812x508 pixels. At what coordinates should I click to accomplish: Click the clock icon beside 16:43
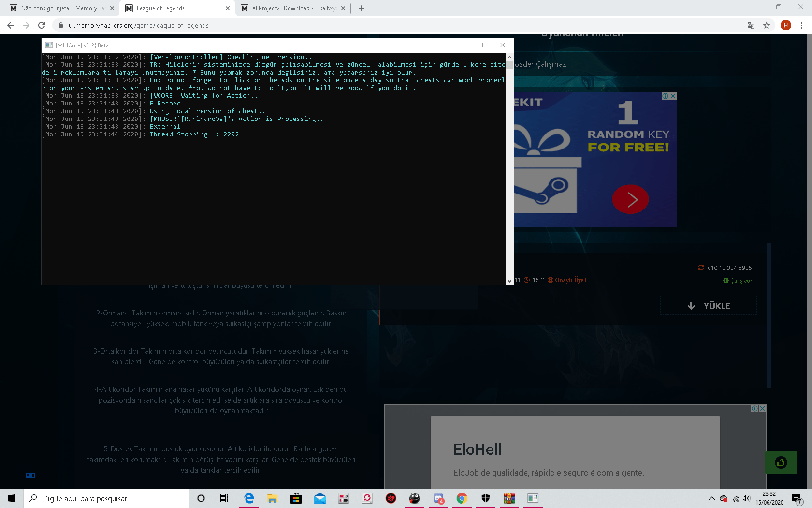pyautogui.click(x=527, y=280)
